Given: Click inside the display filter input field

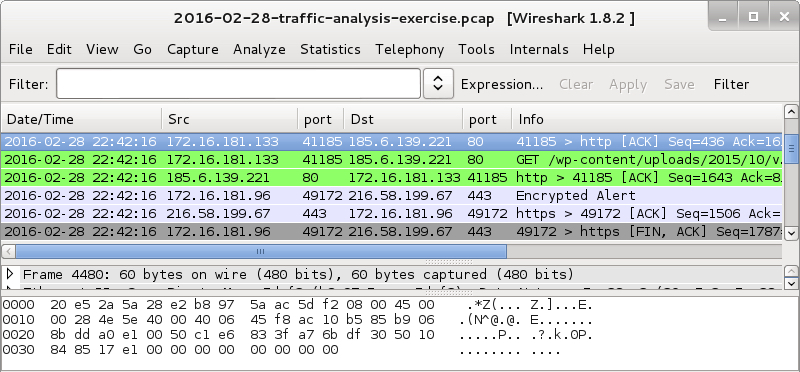Looking at the screenshot, I should [238, 84].
